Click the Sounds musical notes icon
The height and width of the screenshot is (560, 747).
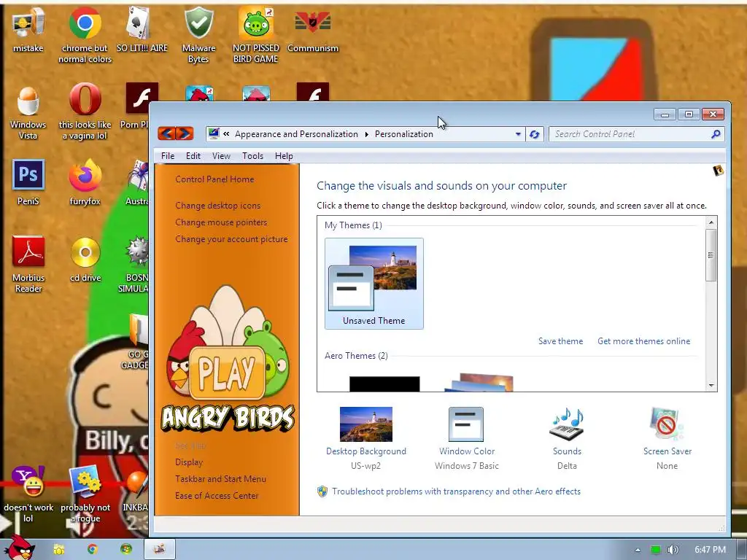click(567, 424)
